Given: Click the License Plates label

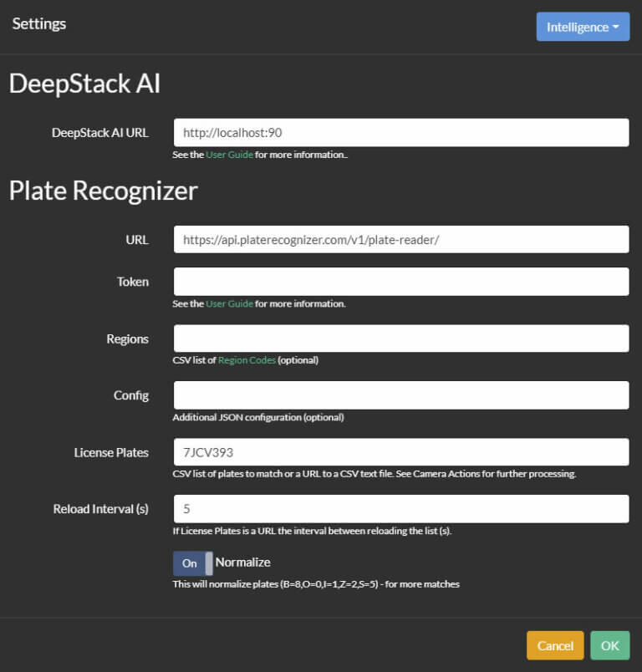Looking at the screenshot, I should [111, 452].
